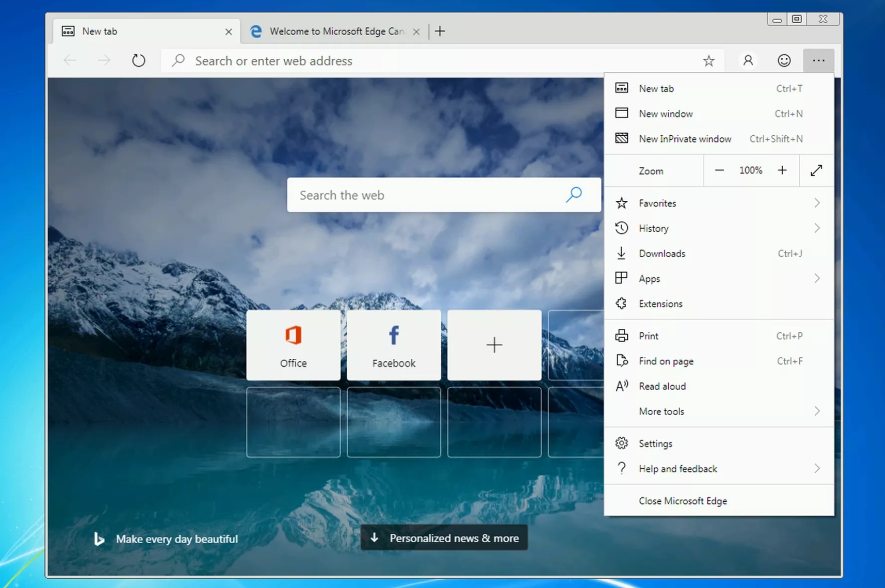Viewport: 885px width, 588px height.
Task: Choose New InPrivate window menu item
Action: pyautogui.click(x=685, y=139)
